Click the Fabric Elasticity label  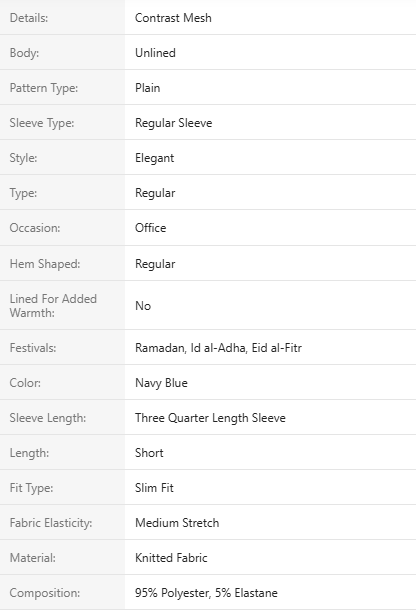click(51, 523)
